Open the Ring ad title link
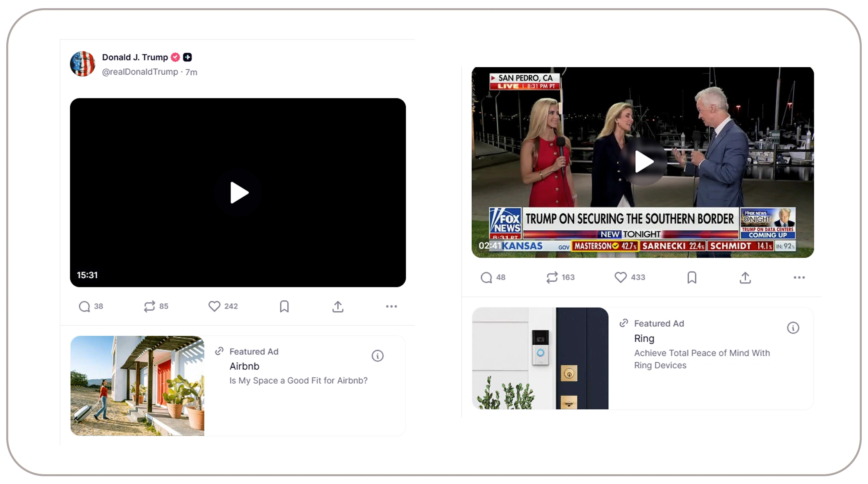This screenshot has width=868, height=484. 644,338
